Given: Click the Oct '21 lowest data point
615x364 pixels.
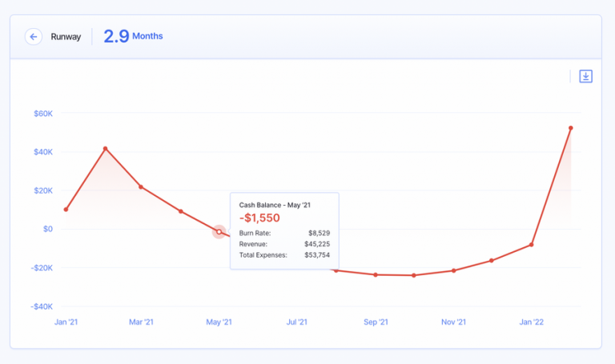Looking at the screenshot, I should [x=414, y=275].
